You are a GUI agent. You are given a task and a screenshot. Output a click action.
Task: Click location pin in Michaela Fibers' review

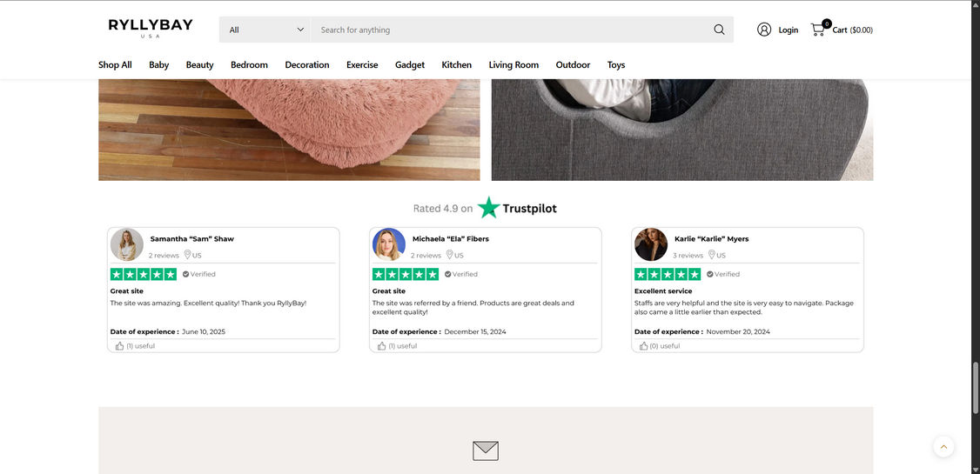(449, 254)
